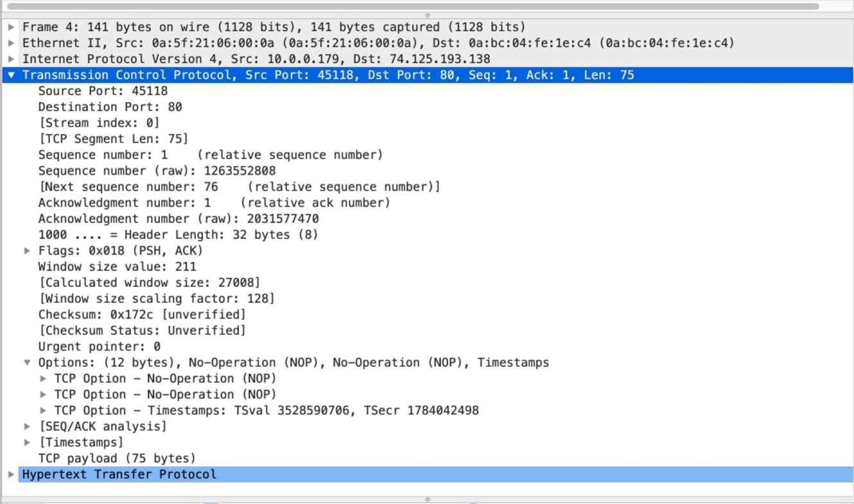Click Source Port: 45118 field
854x504 pixels.
103,91
